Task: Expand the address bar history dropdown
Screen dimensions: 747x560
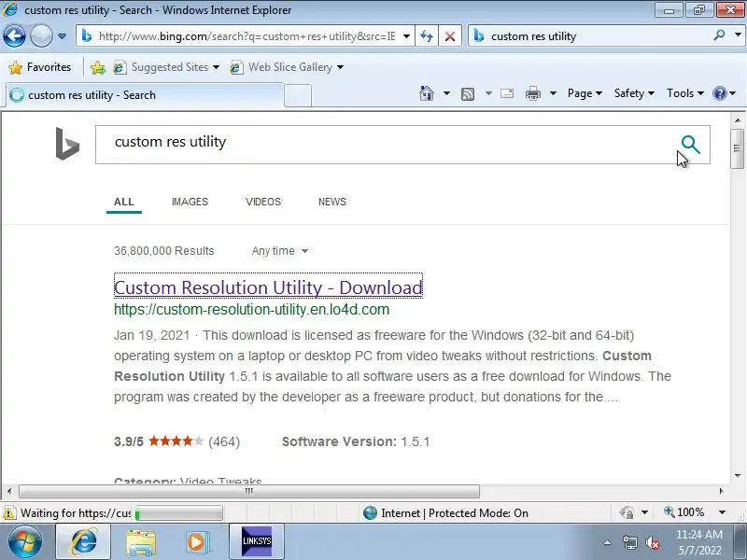Action: pyautogui.click(x=406, y=36)
